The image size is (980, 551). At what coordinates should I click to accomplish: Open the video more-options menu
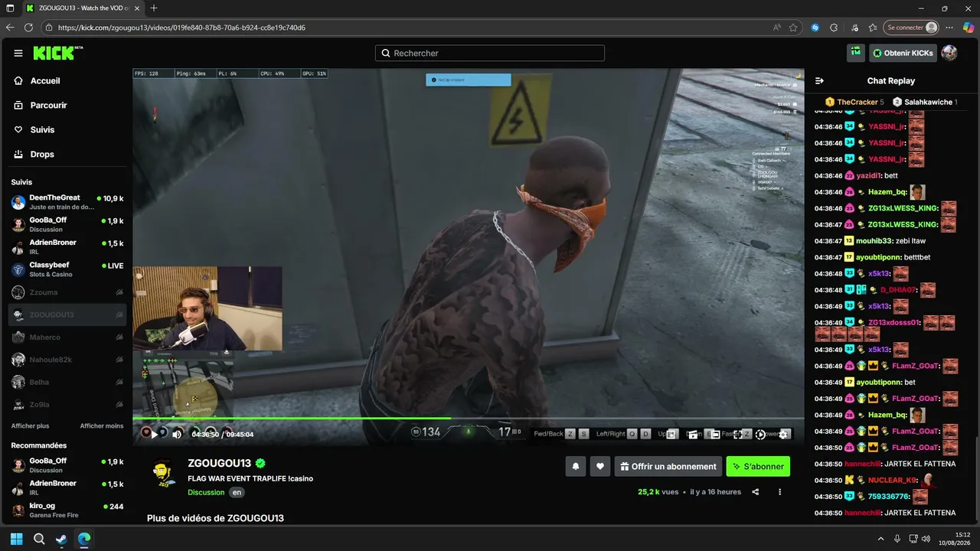click(779, 492)
